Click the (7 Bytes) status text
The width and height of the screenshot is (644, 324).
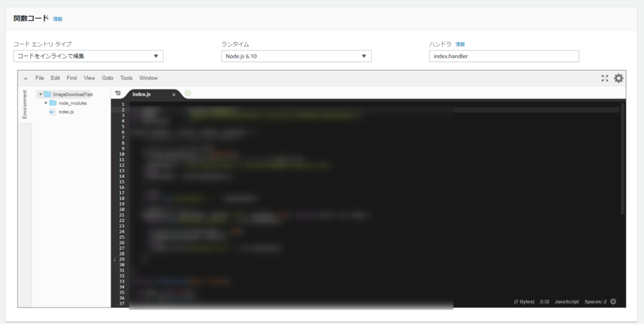(524, 302)
